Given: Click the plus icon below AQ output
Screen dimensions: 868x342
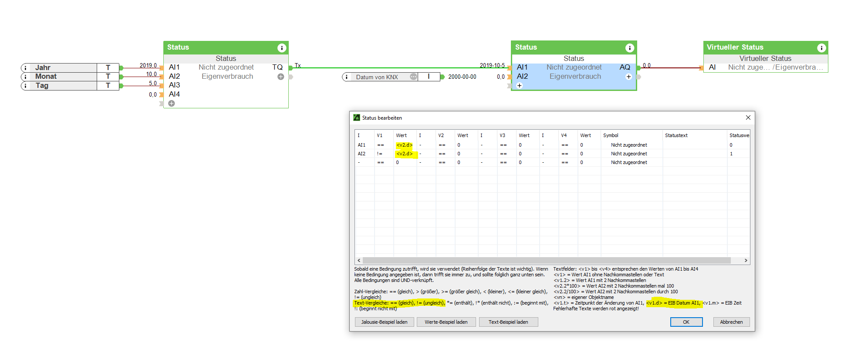Looking at the screenshot, I should (x=628, y=77).
